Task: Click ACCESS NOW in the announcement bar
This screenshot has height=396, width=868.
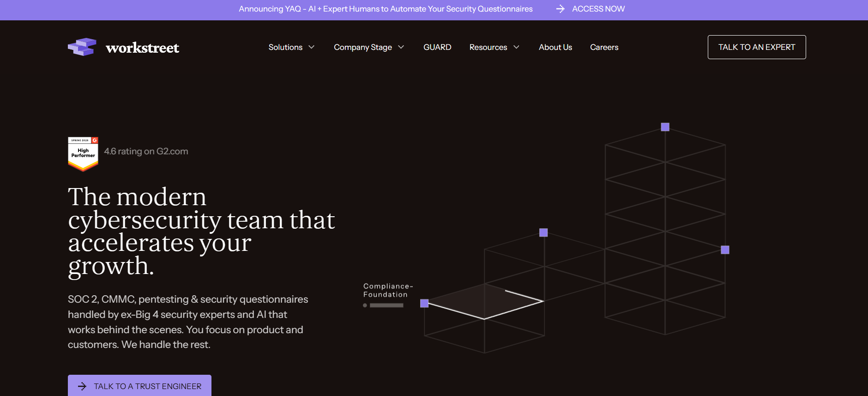Action: (598, 9)
